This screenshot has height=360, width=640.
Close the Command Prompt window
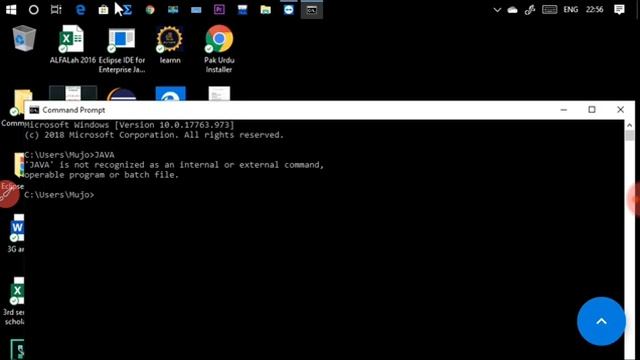[x=620, y=110]
